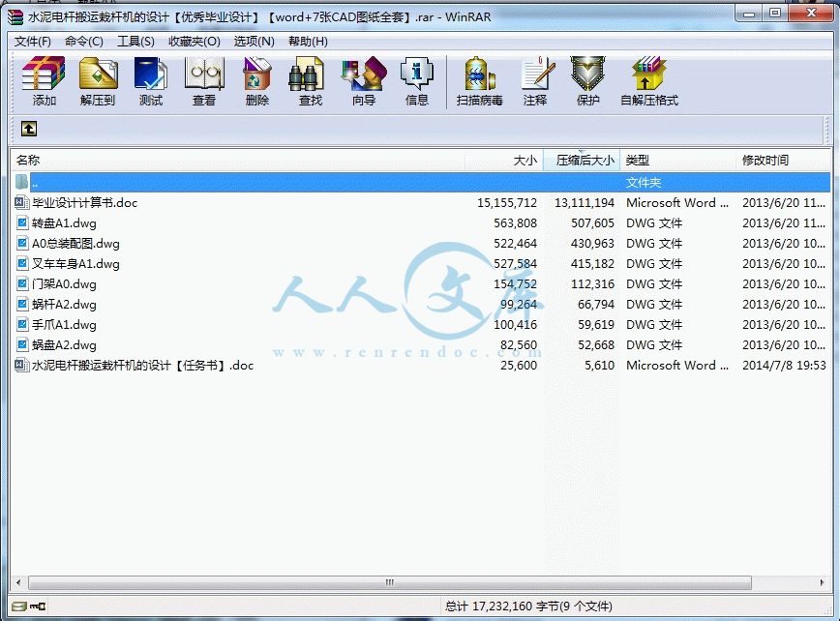The height and width of the screenshot is (621, 840).
Task: Click the horizontal scrollbar thumb
Action: 389,582
